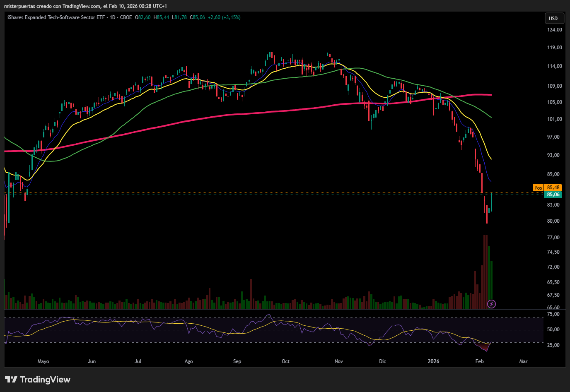
Task: Click the 65,60 price axis label
Action: (553, 308)
